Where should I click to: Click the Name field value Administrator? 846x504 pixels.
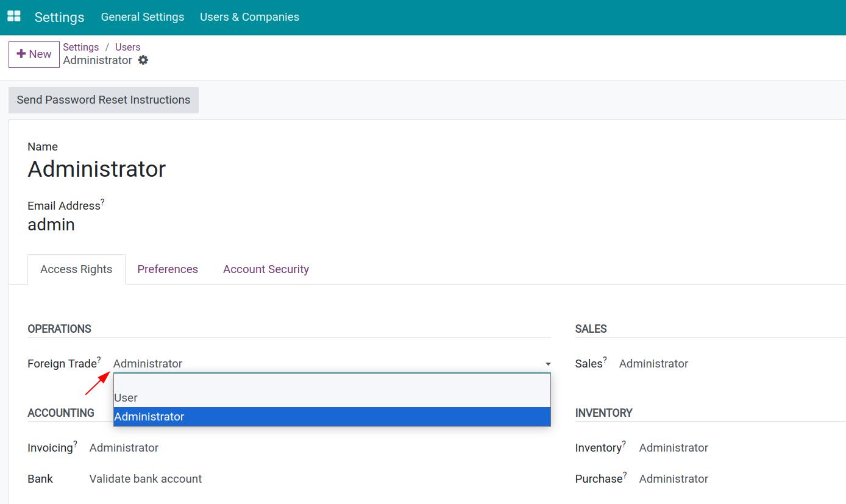(x=97, y=169)
